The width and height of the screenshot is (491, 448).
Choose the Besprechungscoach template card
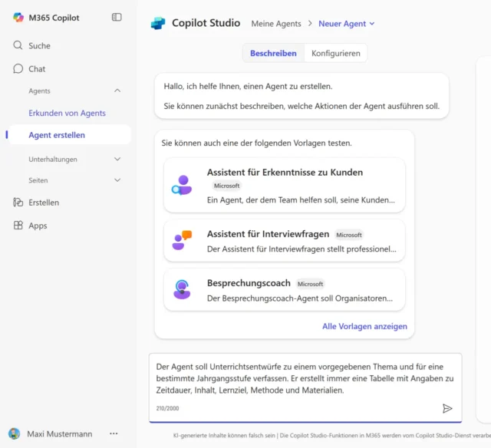(284, 290)
